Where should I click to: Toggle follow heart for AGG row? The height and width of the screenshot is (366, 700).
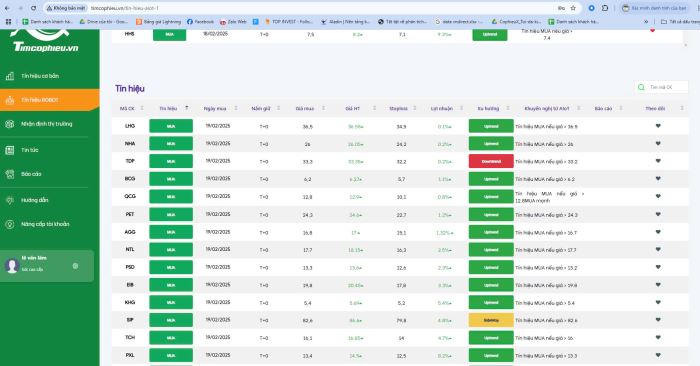coord(658,232)
